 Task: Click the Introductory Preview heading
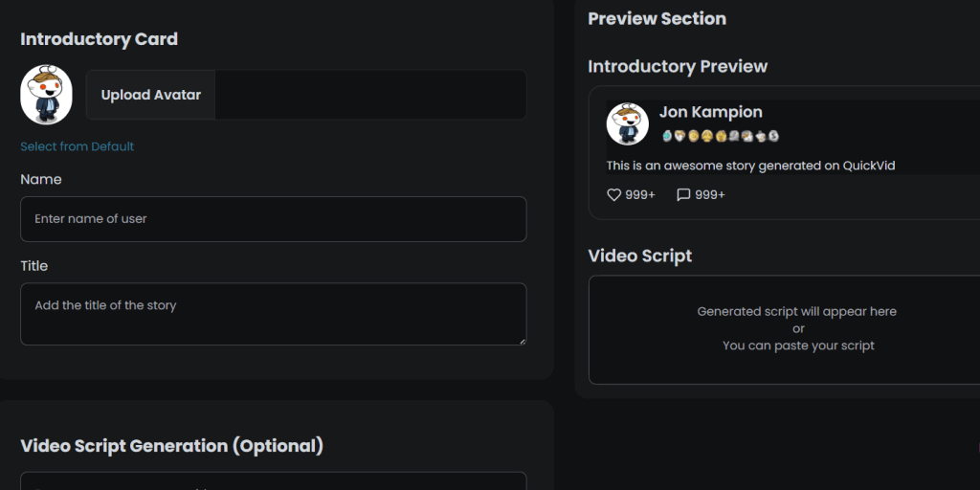pos(678,67)
